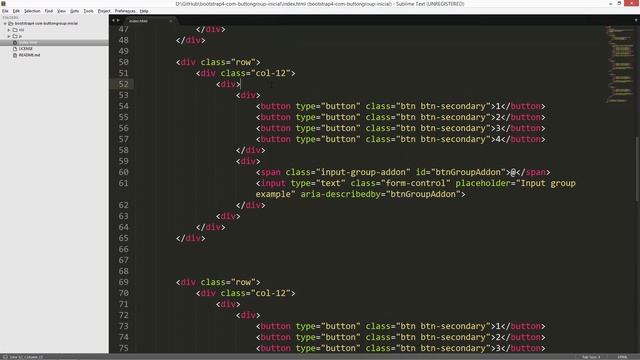The image size is (640, 360).
Task: Click line number 52 in gutter
Action: coord(123,84)
